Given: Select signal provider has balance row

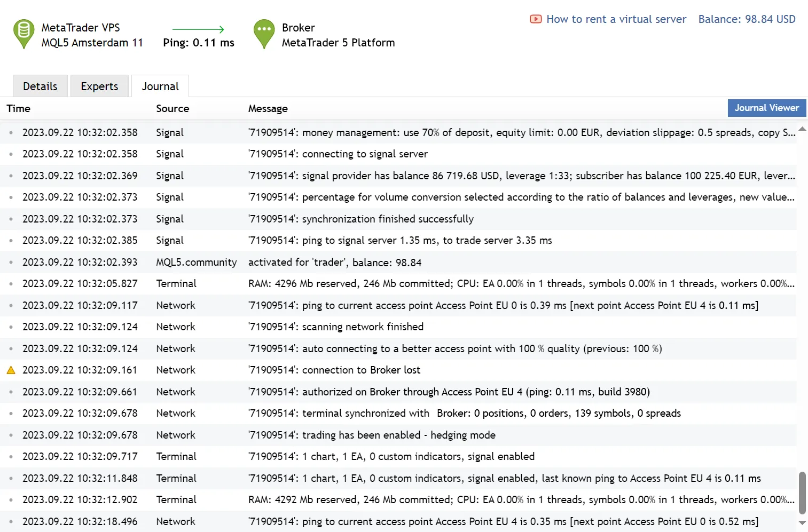Looking at the screenshot, I should tap(398, 176).
